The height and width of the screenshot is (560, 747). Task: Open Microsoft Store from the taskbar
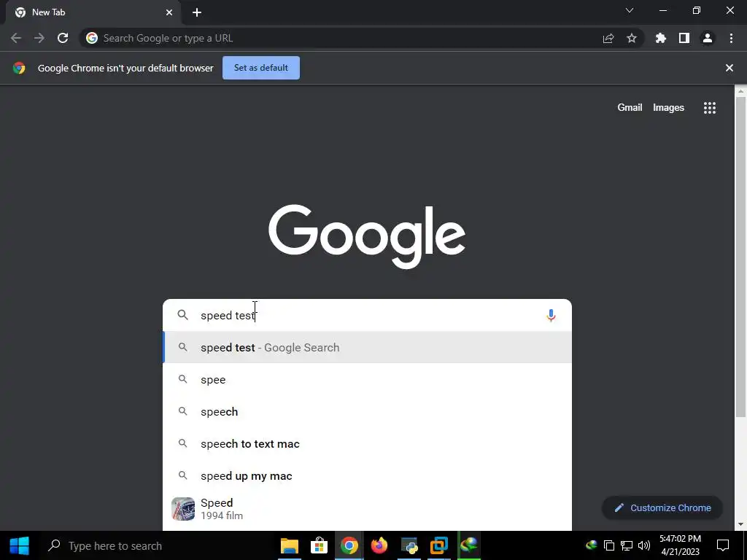320,545
